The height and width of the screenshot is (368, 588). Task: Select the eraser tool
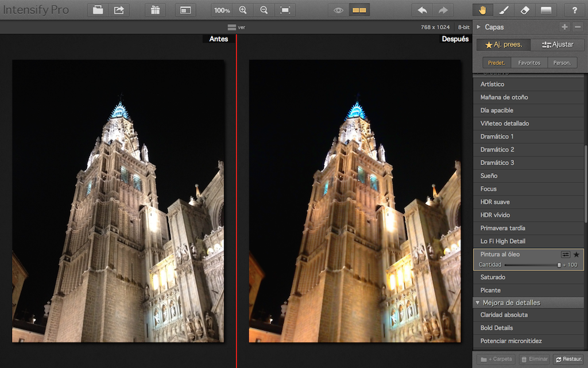[525, 10]
